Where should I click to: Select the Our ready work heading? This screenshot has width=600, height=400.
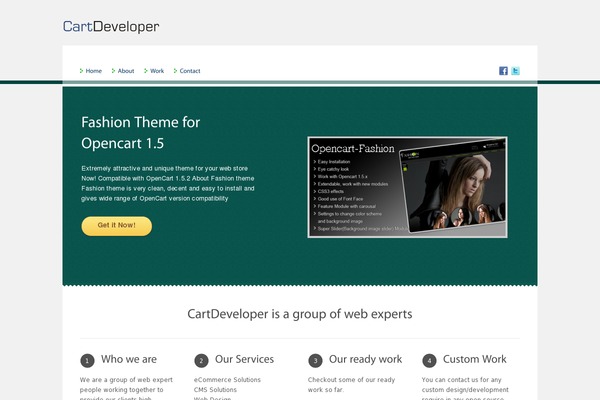(x=365, y=359)
